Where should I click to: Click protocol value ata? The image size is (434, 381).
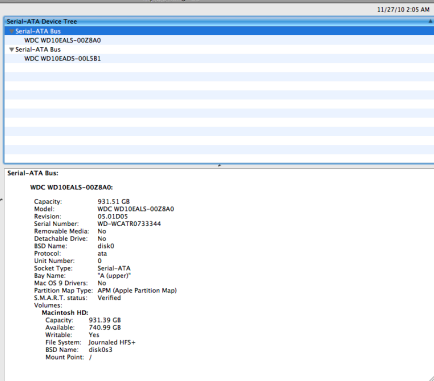[x=102, y=254]
